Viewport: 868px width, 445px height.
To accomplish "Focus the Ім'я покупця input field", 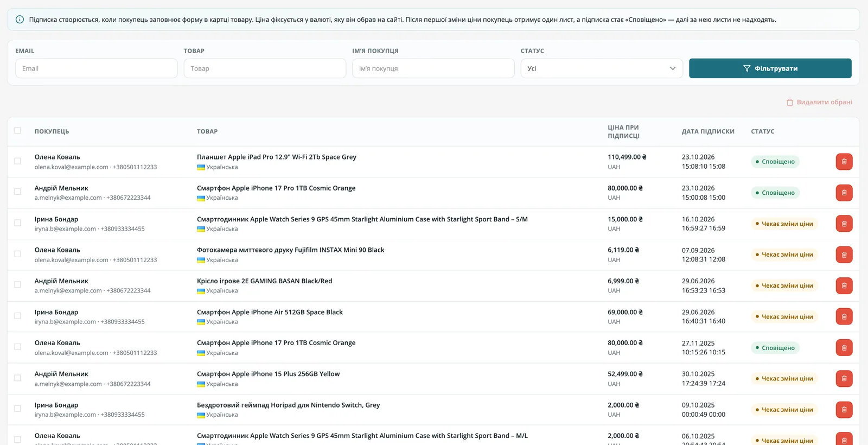I will tap(433, 68).
